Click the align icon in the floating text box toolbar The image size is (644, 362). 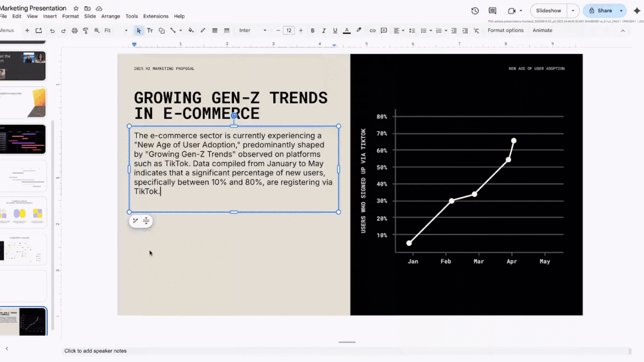click(x=146, y=221)
